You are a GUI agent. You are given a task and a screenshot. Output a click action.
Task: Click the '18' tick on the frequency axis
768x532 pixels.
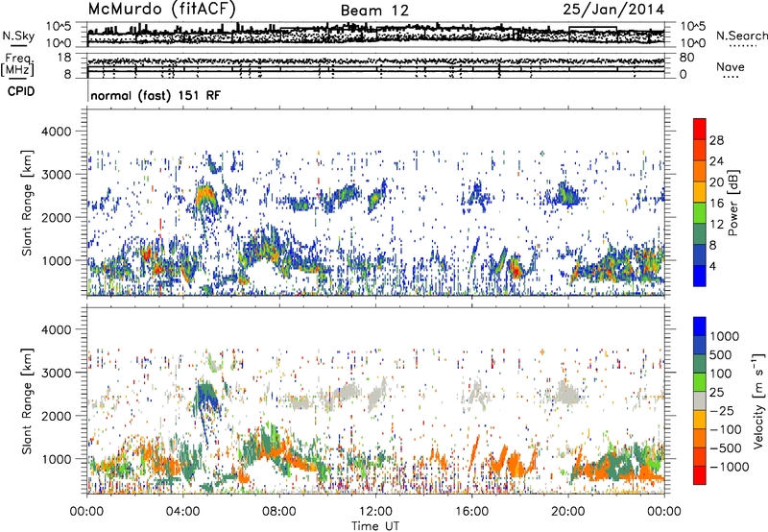(x=64, y=58)
